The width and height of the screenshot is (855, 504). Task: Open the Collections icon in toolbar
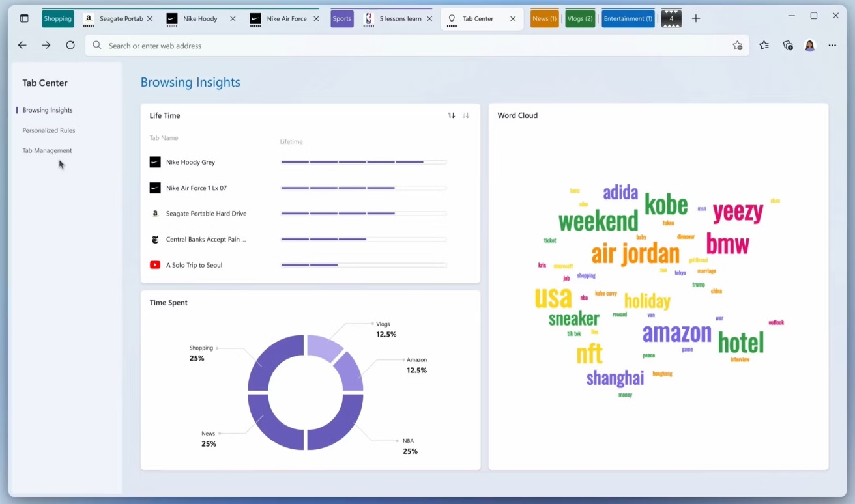(x=788, y=46)
